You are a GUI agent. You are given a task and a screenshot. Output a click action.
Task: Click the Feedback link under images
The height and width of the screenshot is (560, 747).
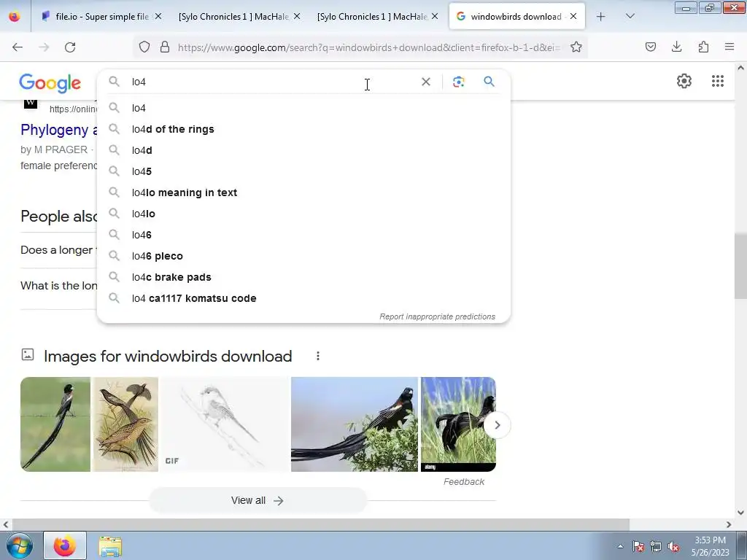(x=463, y=482)
